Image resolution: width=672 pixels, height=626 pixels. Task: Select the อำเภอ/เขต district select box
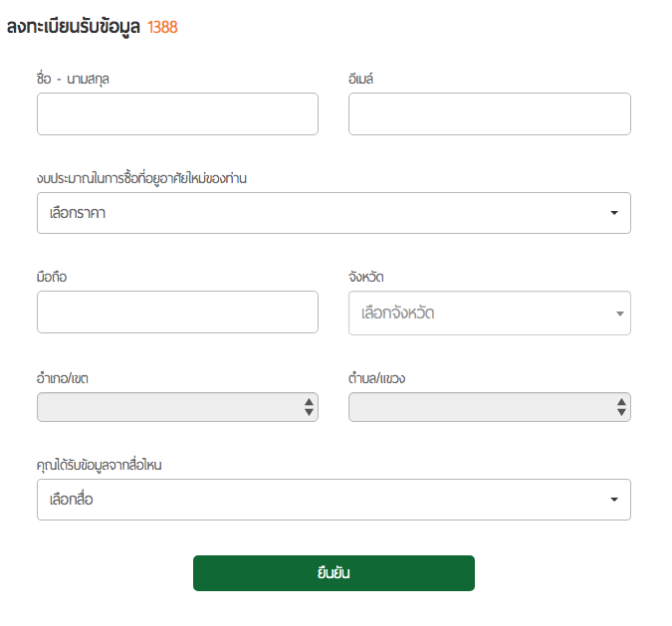(x=169, y=407)
